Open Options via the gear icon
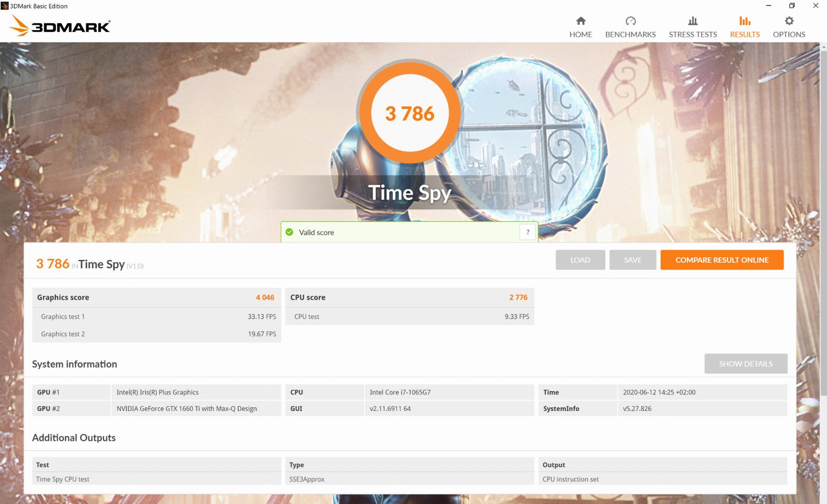This screenshot has height=504, width=827. click(x=789, y=21)
